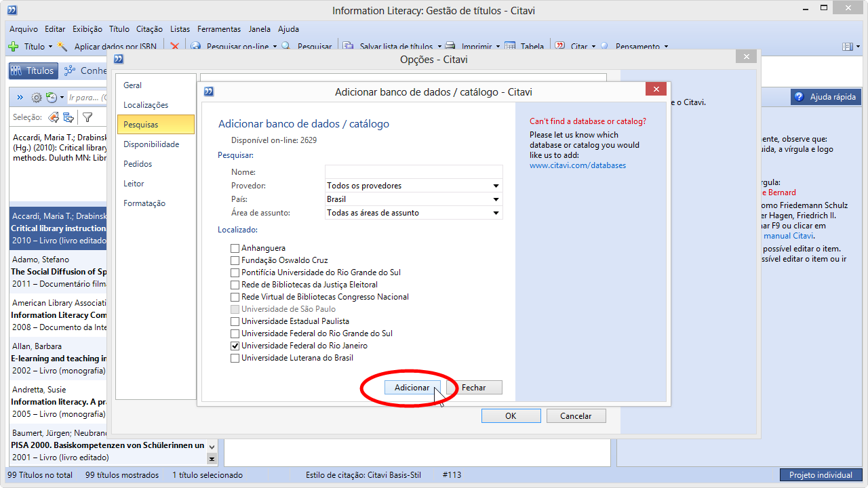Open the history clock dropdown arrow
This screenshot has height=488, width=868.
tap(61, 98)
